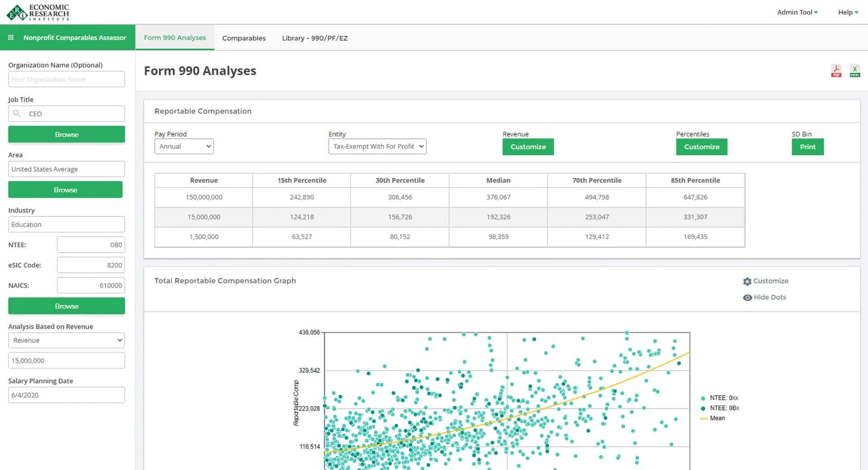Click the y-axis label 436,056
Viewport: 868px width, 470px height.
tap(309, 332)
